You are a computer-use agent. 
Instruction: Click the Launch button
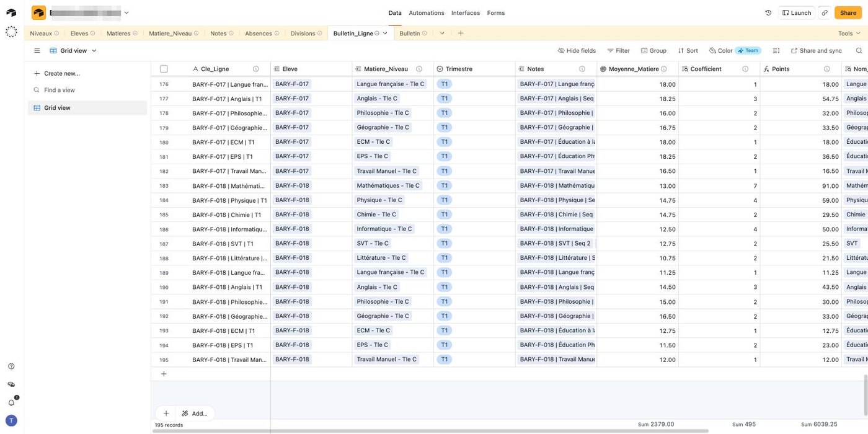click(797, 12)
